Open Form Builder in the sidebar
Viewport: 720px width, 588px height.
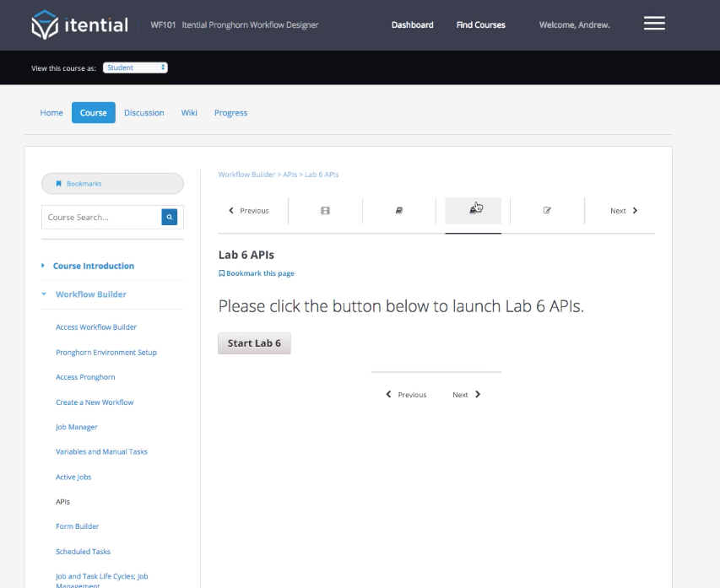pyautogui.click(x=77, y=526)
